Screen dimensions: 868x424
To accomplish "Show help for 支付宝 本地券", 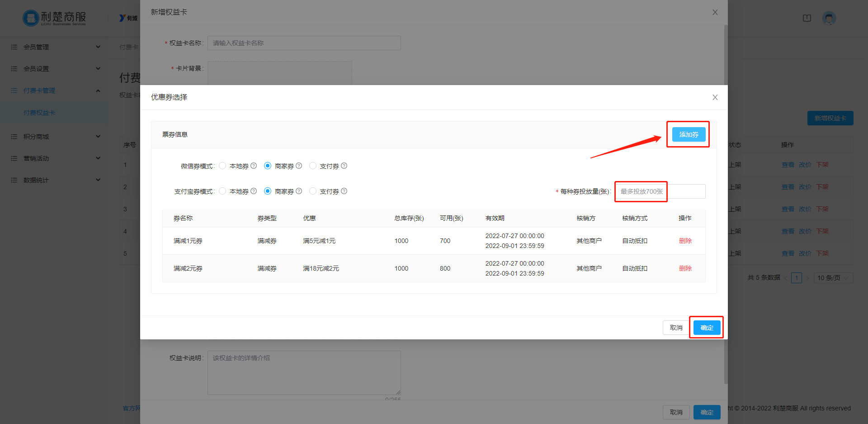I will coord(254,191).
